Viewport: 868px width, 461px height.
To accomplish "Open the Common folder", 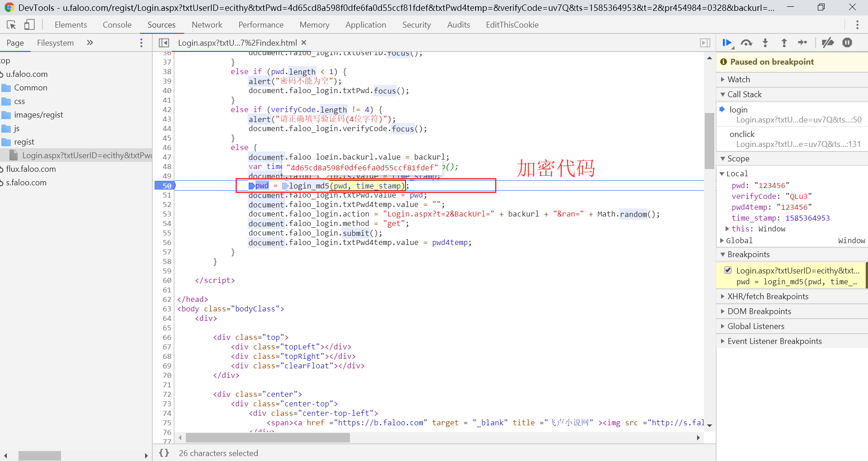I will (31, 88).
